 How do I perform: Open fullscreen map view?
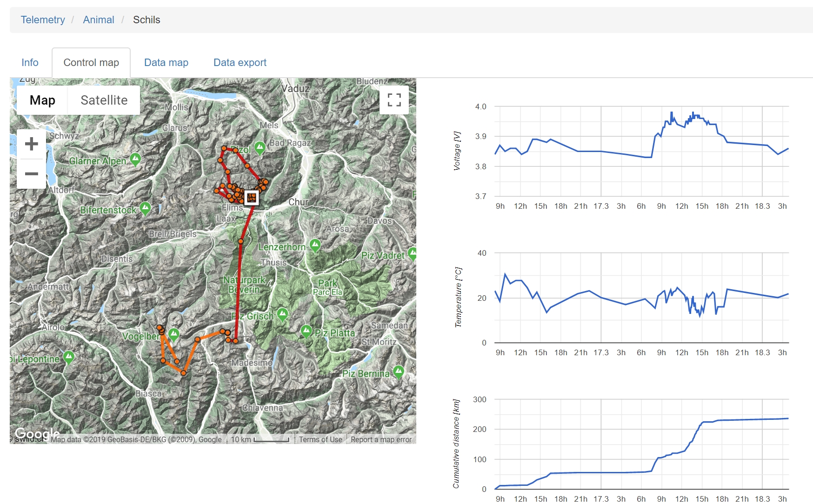(394, 99)
